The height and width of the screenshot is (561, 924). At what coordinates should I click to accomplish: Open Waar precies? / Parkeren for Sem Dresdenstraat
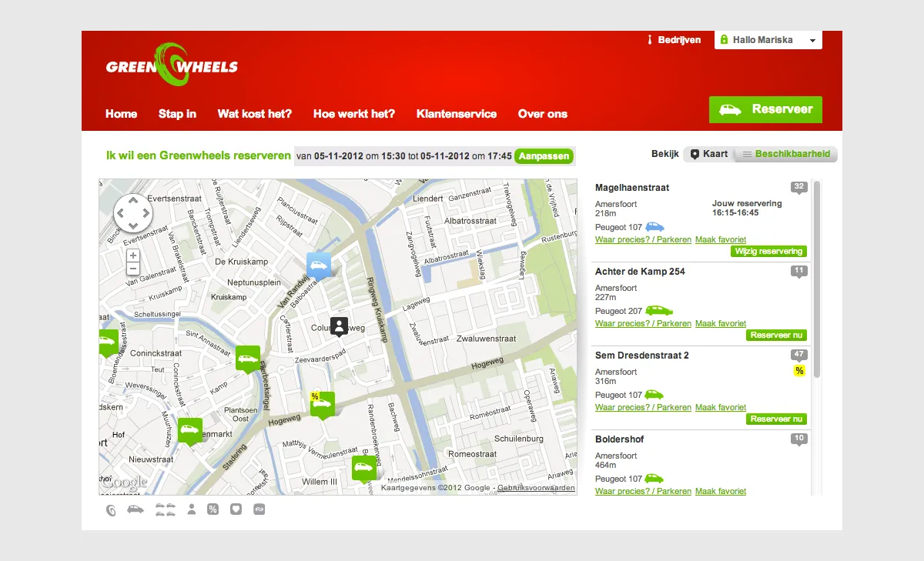(643, 408)
